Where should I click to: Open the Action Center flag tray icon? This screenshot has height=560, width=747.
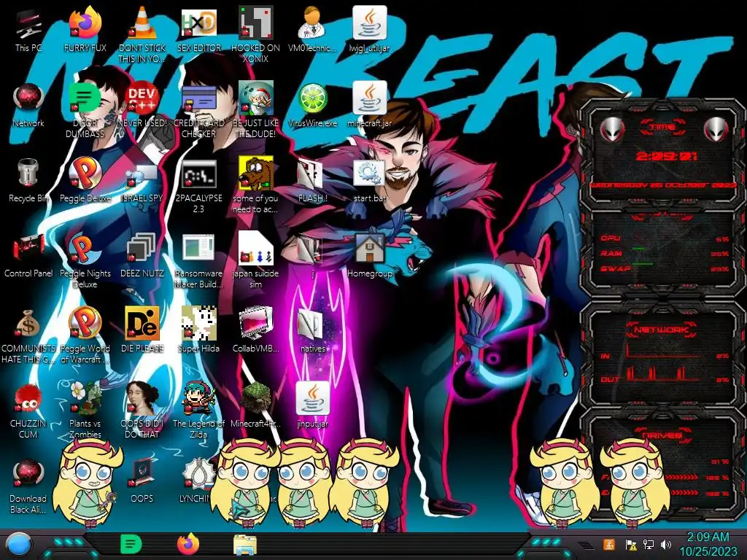(x=631, y=544)
